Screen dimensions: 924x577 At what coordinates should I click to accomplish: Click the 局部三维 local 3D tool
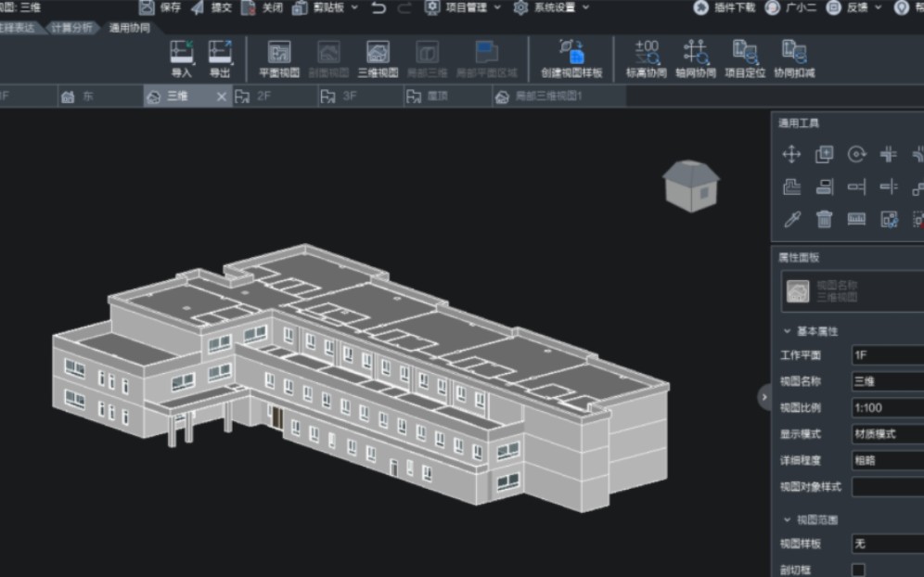pyautogui.click(x=428, y=59)
